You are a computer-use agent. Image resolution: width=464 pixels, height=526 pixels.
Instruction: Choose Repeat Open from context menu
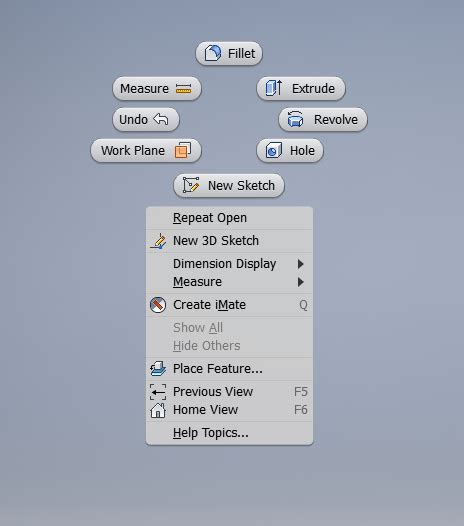pyautogui.click(x=229, y=218)
